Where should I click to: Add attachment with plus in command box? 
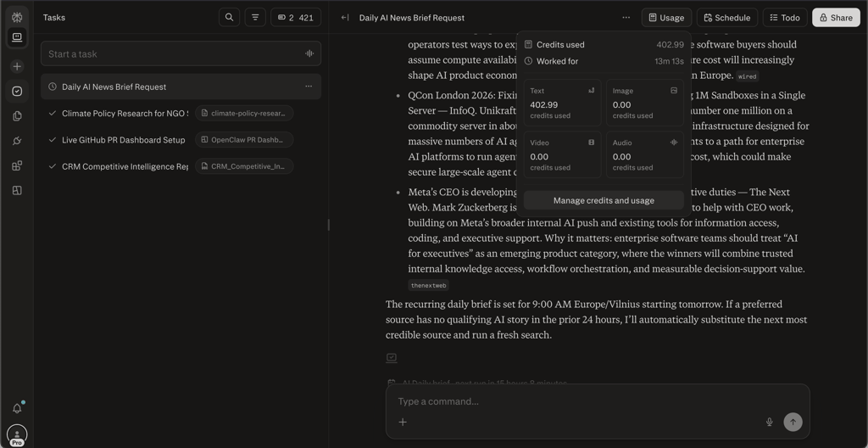click(x=403, y=422)
